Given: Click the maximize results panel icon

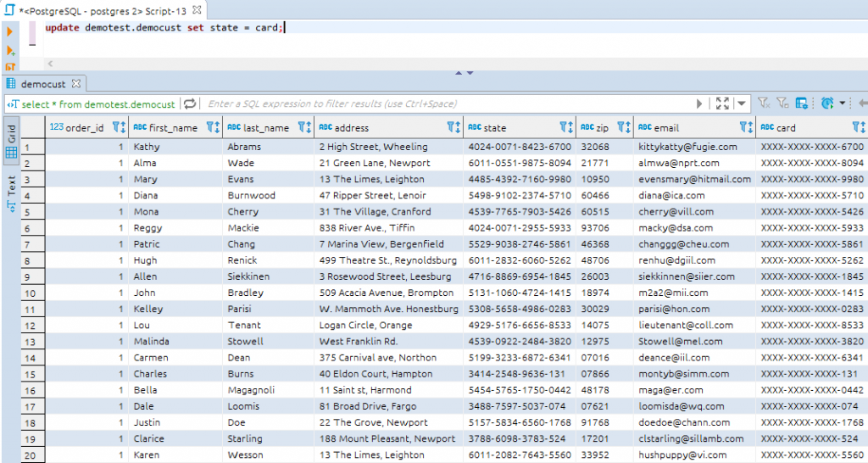Looking at the screenshot, I should 722,103.
